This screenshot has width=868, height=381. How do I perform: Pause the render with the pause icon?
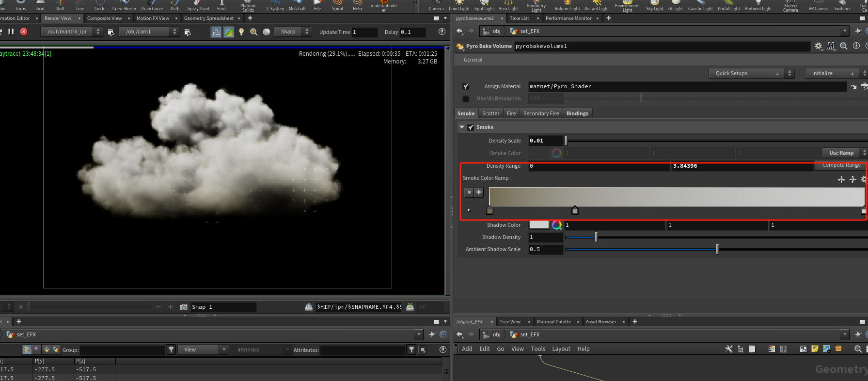point(11,32)
